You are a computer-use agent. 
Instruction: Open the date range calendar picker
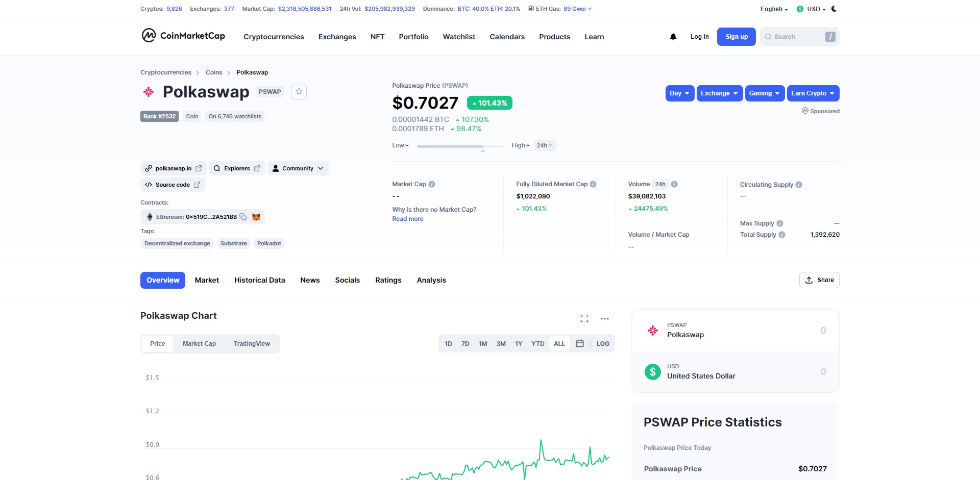tap(580, 343)
